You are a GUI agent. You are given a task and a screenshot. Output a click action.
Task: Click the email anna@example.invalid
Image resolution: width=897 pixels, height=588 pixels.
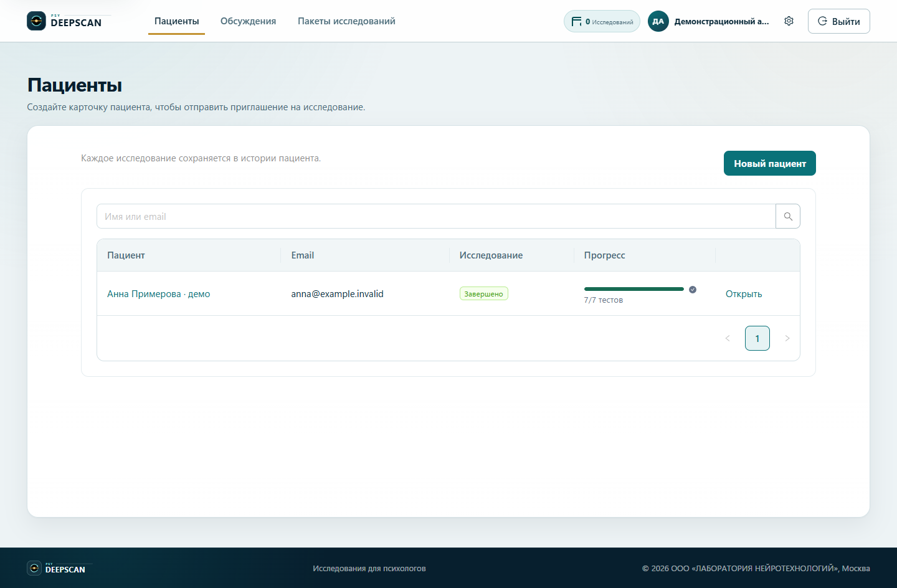[x=338, y=294]
